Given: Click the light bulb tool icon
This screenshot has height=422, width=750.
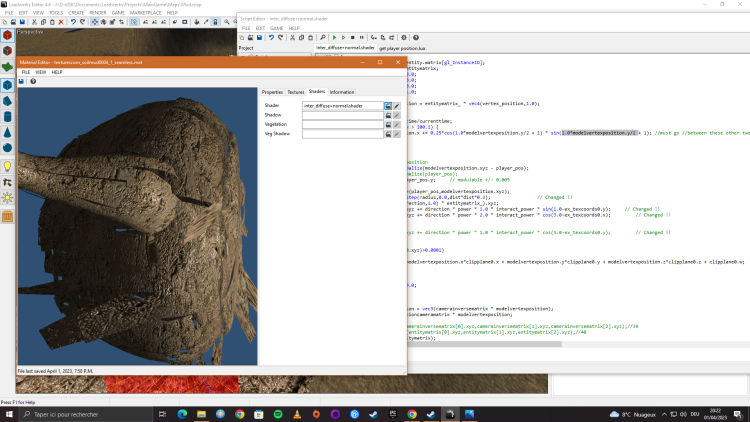Looking at the screenshot, I should (7, 166).
